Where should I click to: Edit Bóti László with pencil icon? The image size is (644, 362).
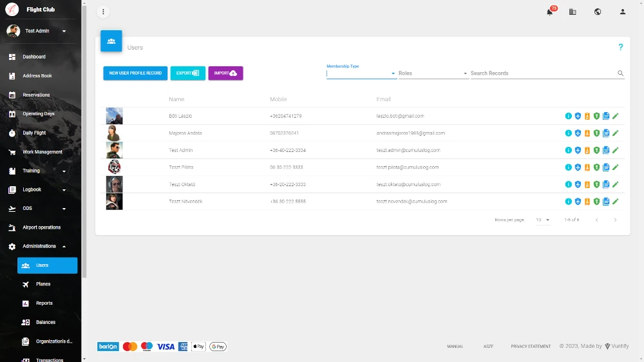pos(615,117)
